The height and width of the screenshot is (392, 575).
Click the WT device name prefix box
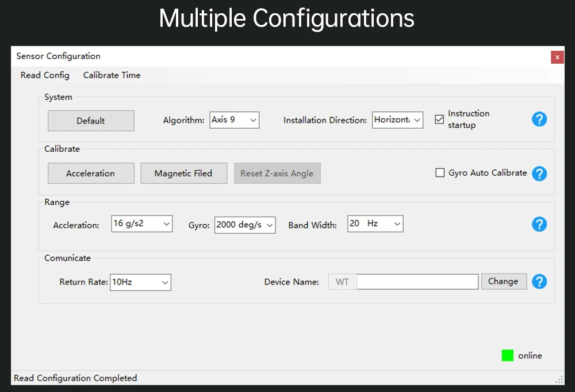click(343, 282)
